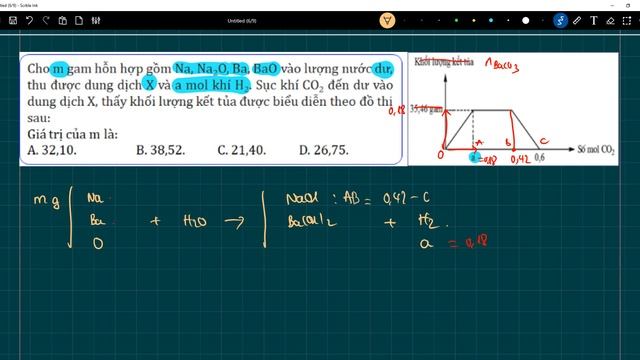The height and width of the screenshot is (360, 640).
Task: Select the ruler tool
Action: (x=577, y=20)
